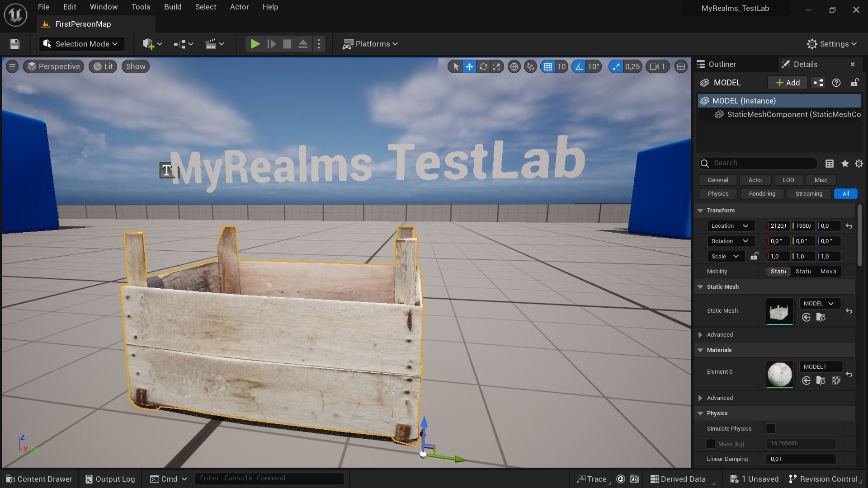Open the Perspective view mode dropdown

tap(53, 67)
